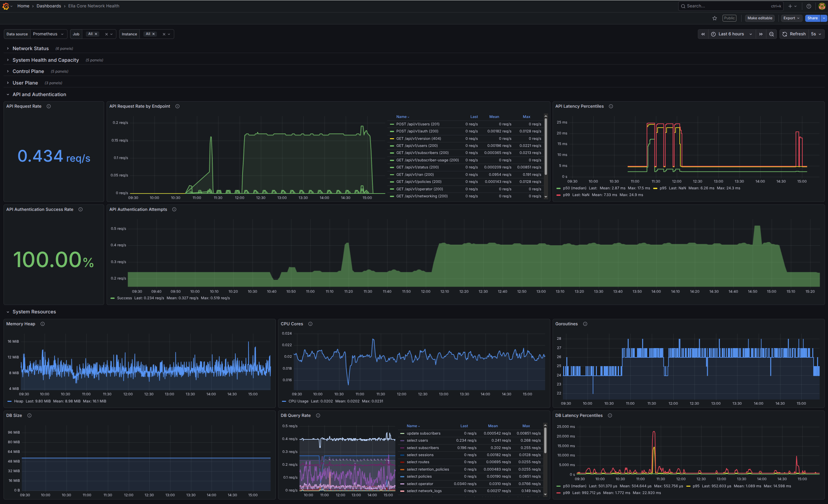Click info icon beside Goroutines panel title
The width and height of the screenshot is (828, 504).
tap(585, 324)
